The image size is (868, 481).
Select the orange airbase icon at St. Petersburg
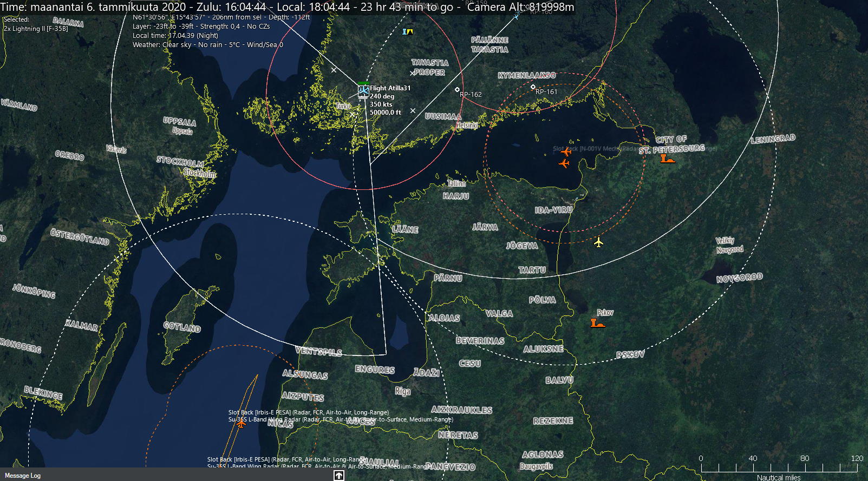click(667, 159)
